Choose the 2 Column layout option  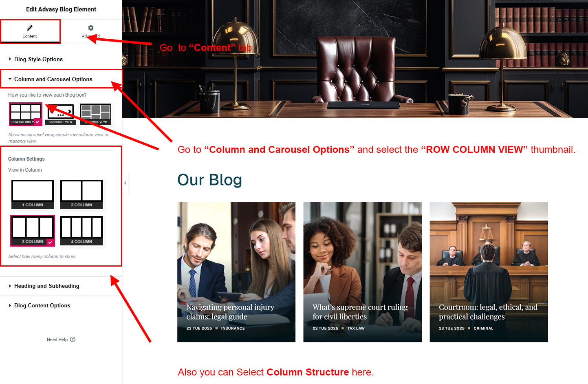pyautogui.click(x=81, y=194)
